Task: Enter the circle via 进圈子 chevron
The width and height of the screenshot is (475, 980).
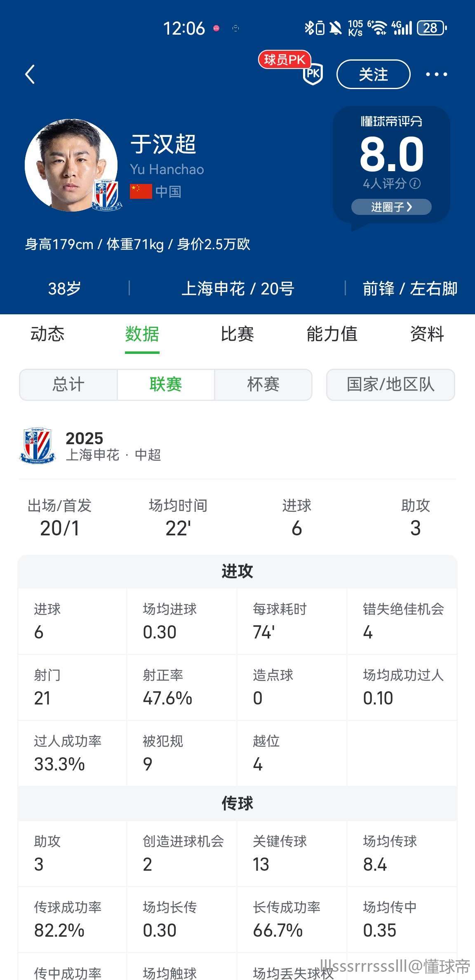Action: click(391, 207)
